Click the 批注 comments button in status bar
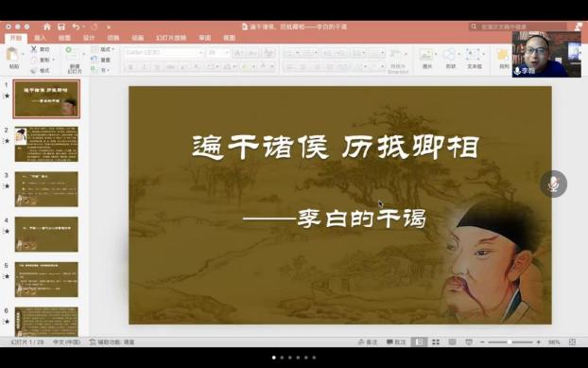Screen dimensions: 588x368 396,342
